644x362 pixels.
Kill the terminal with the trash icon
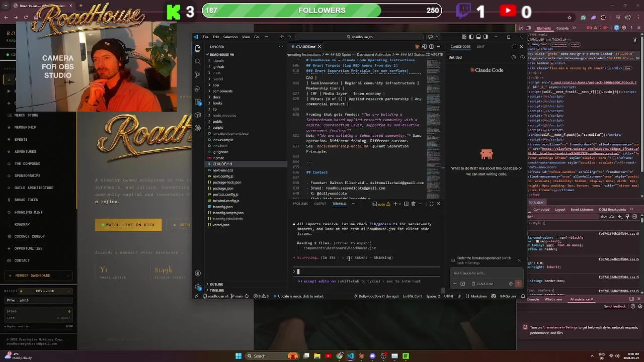pos(413,204)
